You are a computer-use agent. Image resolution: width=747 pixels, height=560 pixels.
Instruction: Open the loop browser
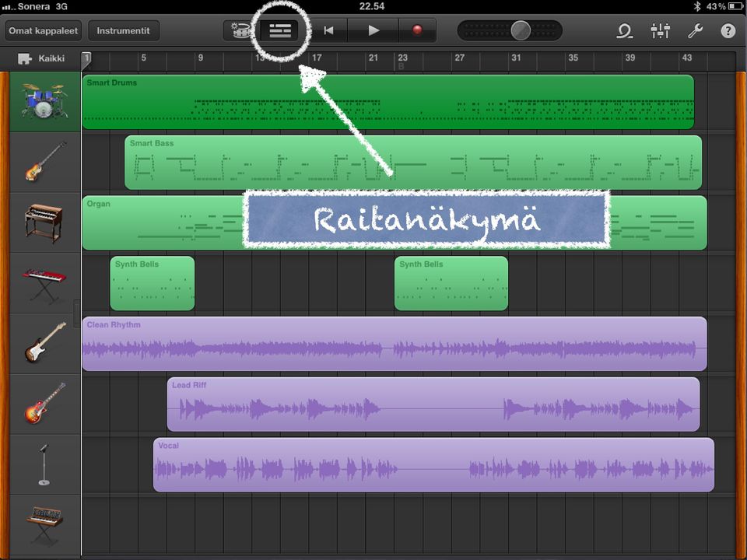(624, 31)
